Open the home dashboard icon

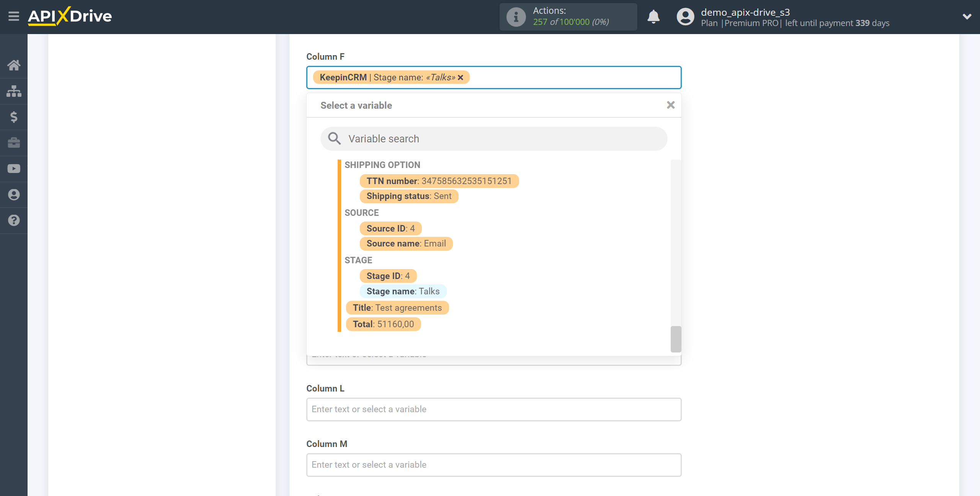tap(14, 65)
